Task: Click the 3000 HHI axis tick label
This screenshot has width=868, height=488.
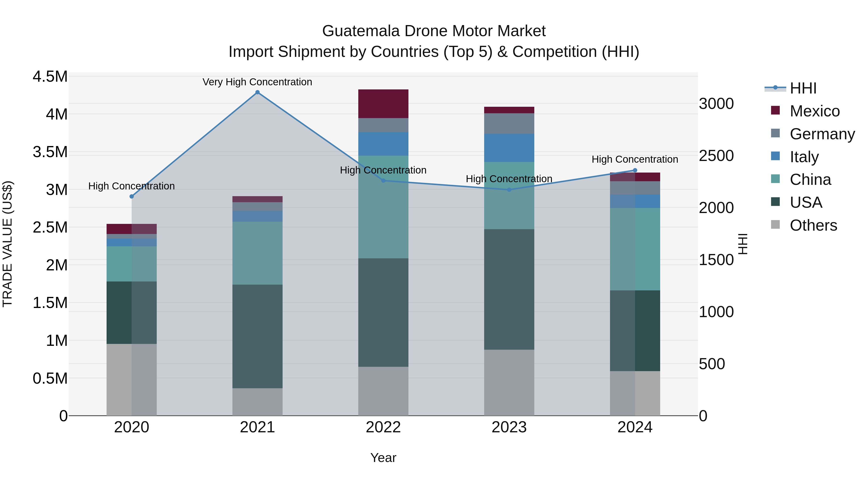Action: [716, 103]
